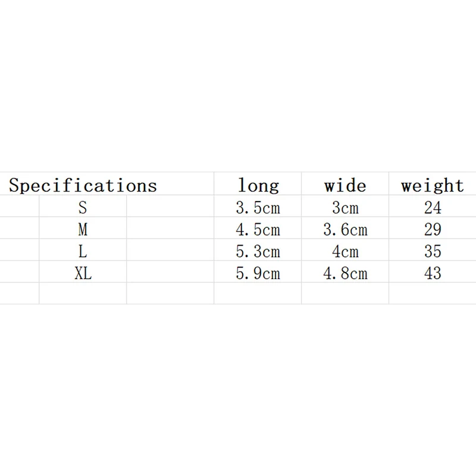Click the Specifications header cell
This screenshot has width=476, height=476.
(83, 185)
